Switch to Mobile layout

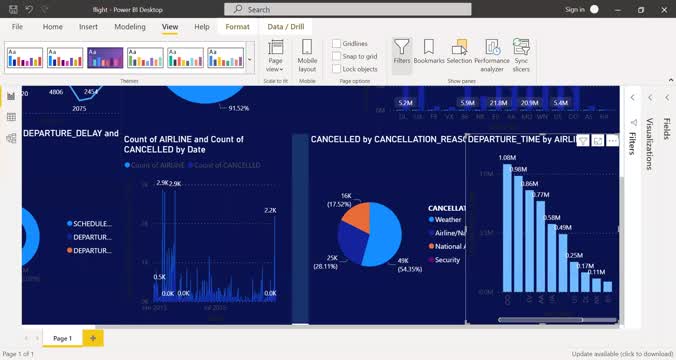coord(307,55)
